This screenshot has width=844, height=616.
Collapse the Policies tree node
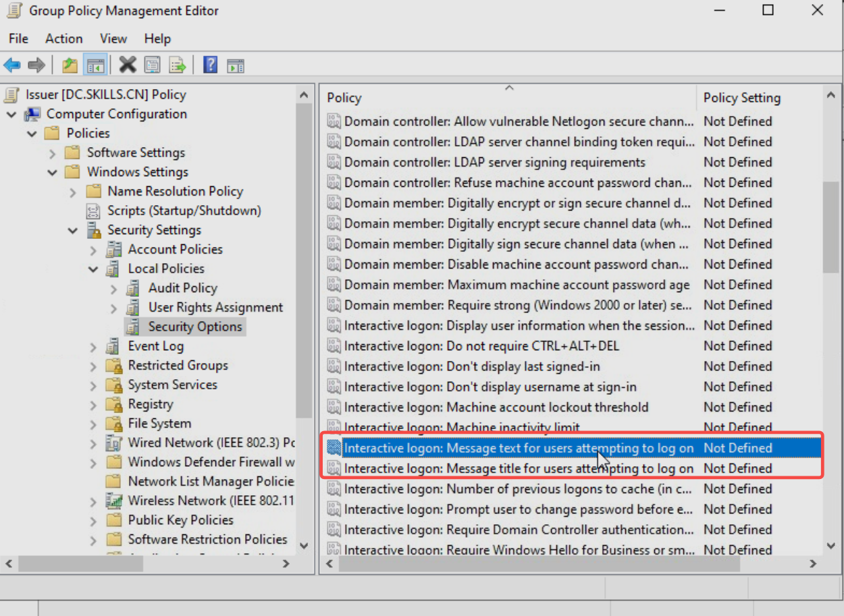(32, 134)
